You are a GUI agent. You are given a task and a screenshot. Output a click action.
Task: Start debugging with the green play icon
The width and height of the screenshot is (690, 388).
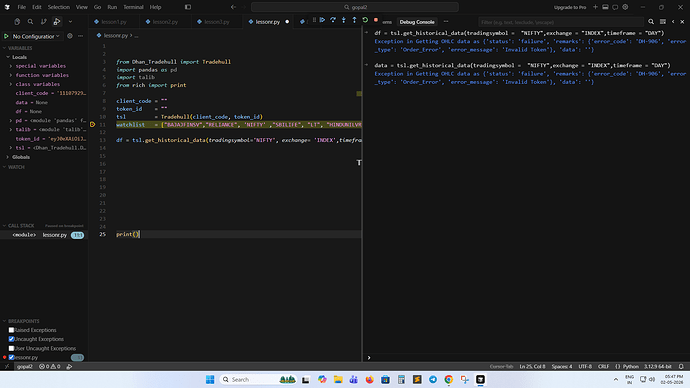coord(6,36)
